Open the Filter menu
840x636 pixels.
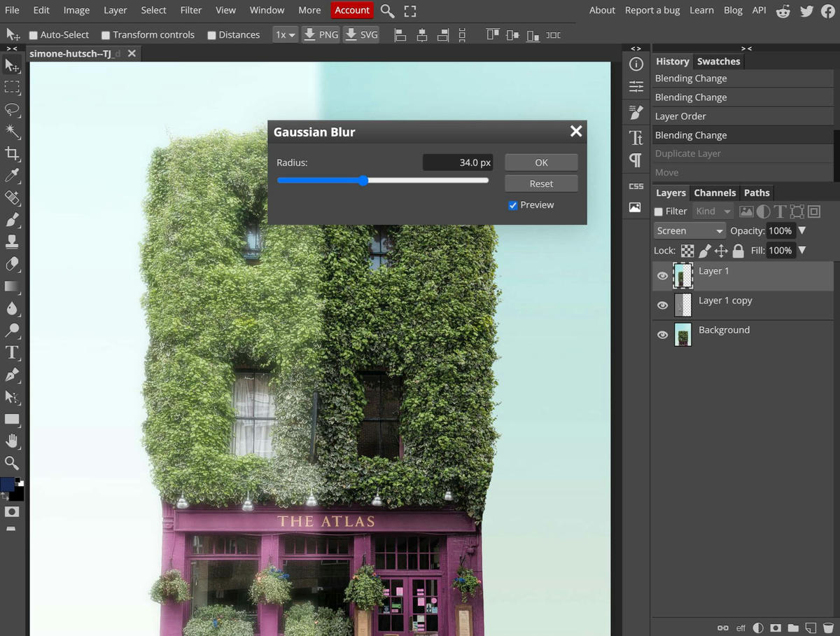(x=190, y=10)
